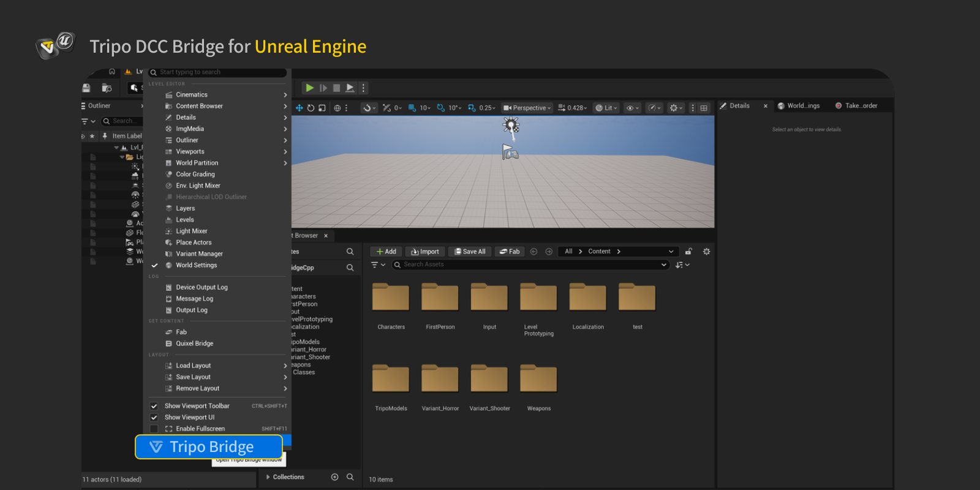Click the Content Browser lock icon

point(688,252)
